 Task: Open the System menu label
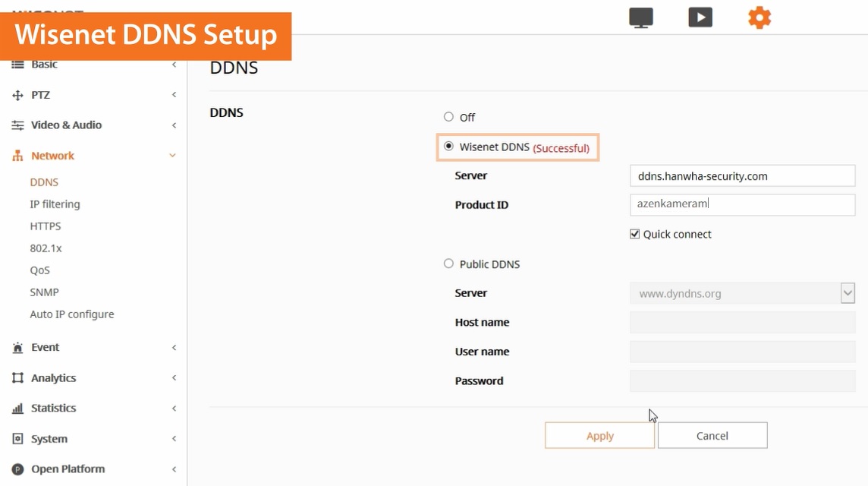click(x=49, y=439)
